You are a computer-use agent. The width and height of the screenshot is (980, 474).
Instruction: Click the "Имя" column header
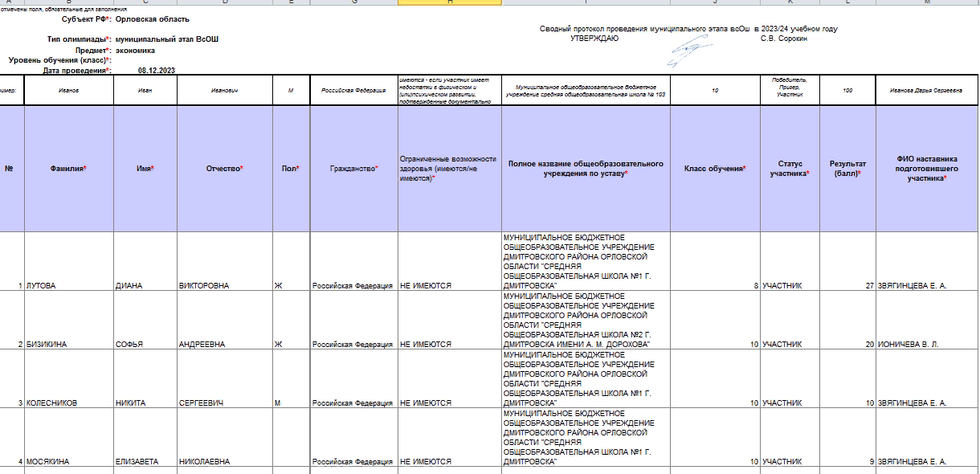click(145, 169)
